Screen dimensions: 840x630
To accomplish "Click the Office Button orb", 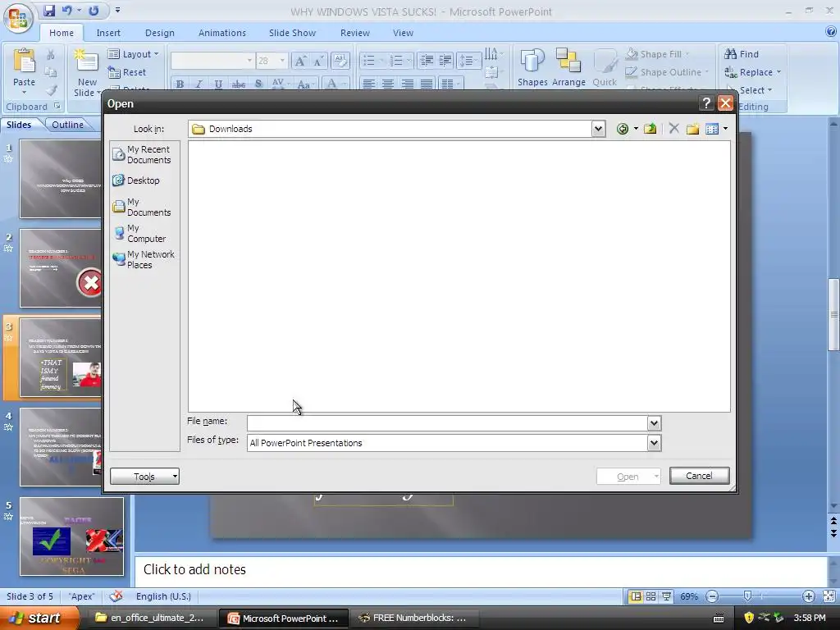I will (18, 18).
